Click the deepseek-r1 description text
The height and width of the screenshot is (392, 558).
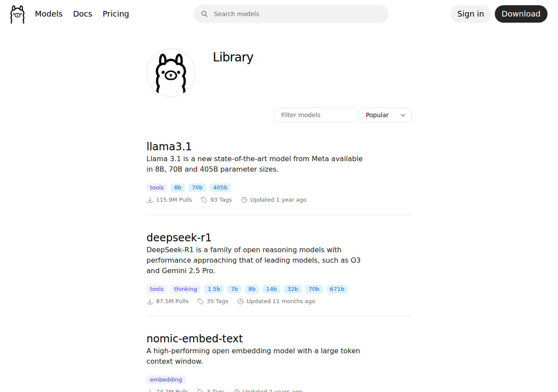click(x=254, y=260)
